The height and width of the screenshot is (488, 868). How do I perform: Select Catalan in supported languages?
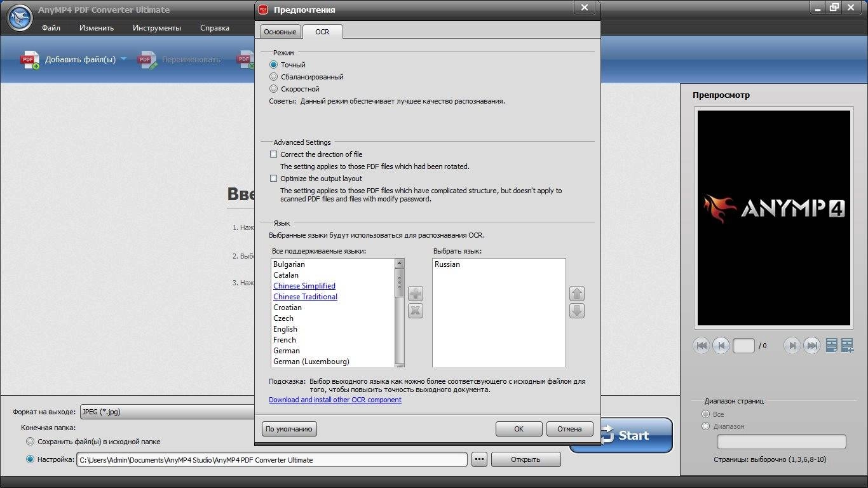click(286, 275)
